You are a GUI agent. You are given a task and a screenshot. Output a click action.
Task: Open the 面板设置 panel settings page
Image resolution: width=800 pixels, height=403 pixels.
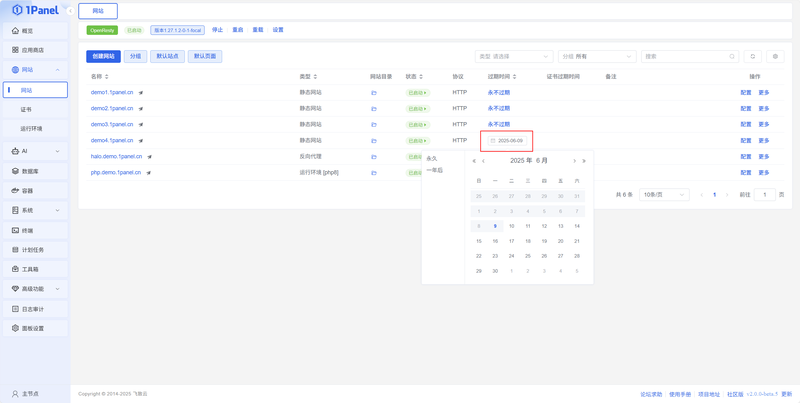(35, 328)
